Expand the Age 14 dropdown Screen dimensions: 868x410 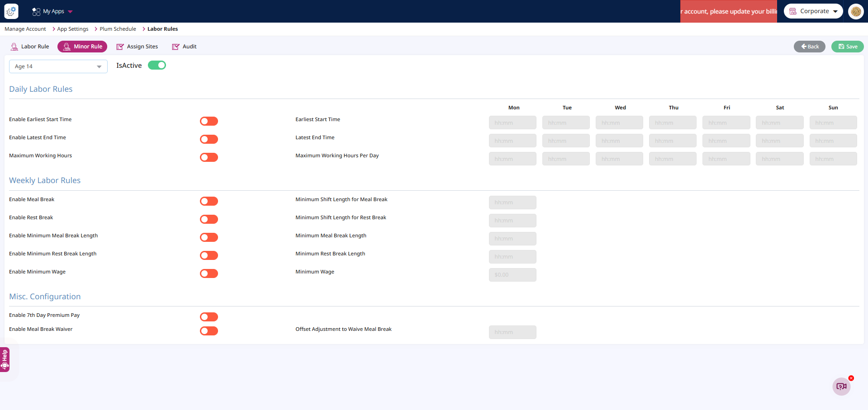click(x=99, y=66)
